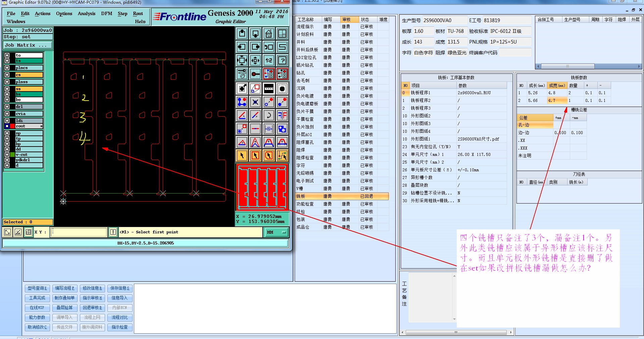Click the 取消修改 button
Image resolution: width=644 pixels, height=339 pixels.
click(x=37, y=327)
